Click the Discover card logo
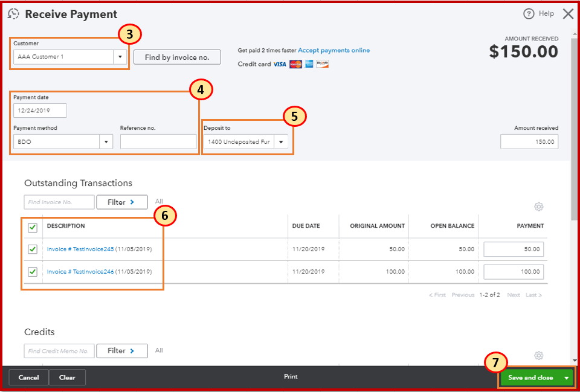 pos(322,65)
